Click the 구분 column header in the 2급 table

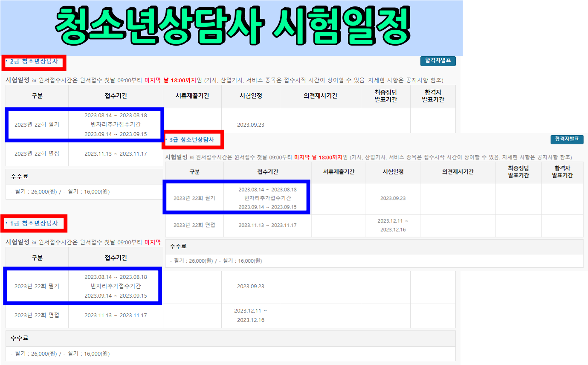pos(37,96)
